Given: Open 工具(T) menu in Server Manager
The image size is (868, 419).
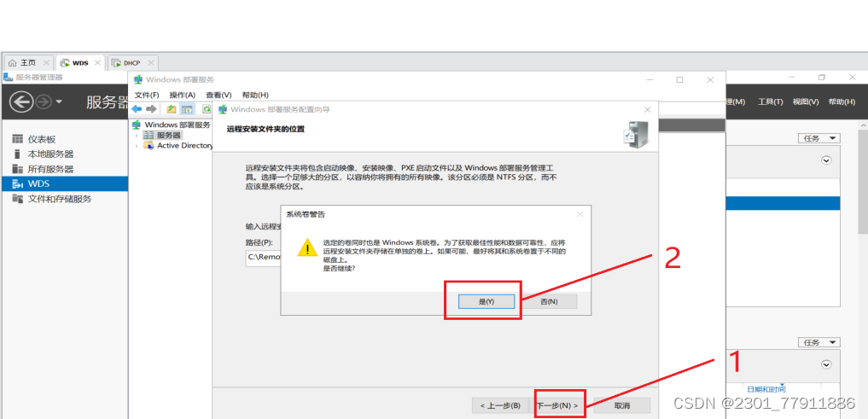Looking at the screenshot, I should [770, 102].
